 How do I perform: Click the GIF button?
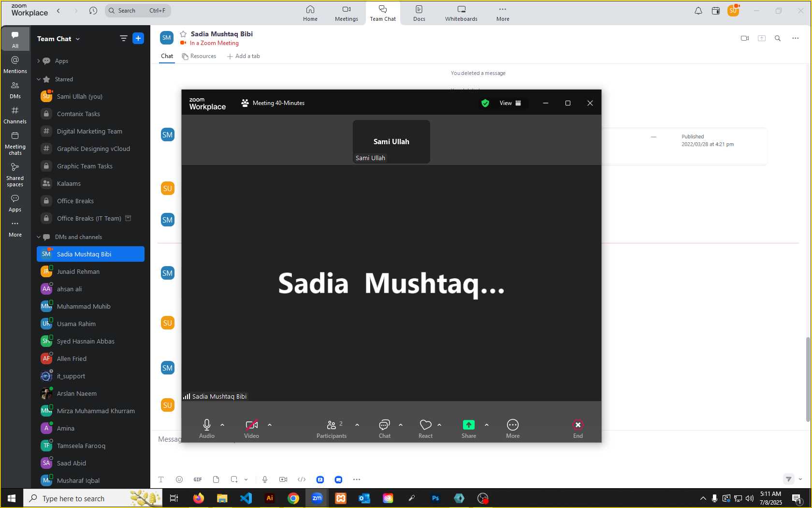(x=198, y=479)
